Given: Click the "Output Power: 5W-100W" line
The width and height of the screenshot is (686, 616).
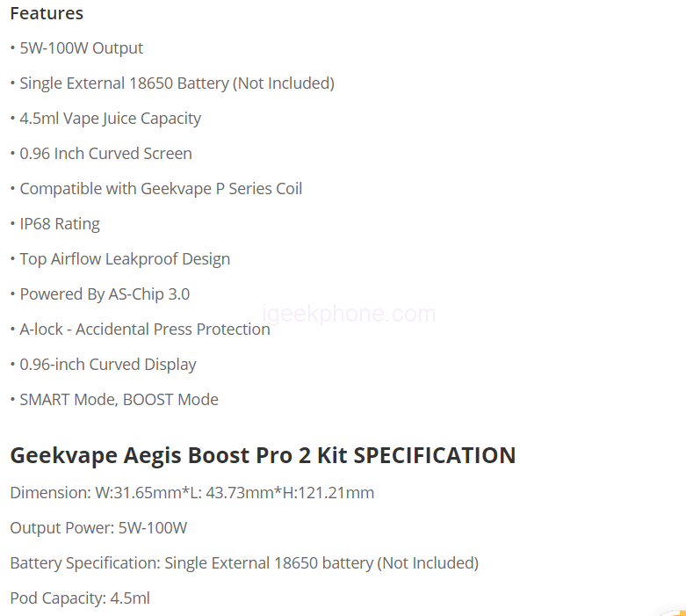Looking at the screenshot, I should [98, 528].
